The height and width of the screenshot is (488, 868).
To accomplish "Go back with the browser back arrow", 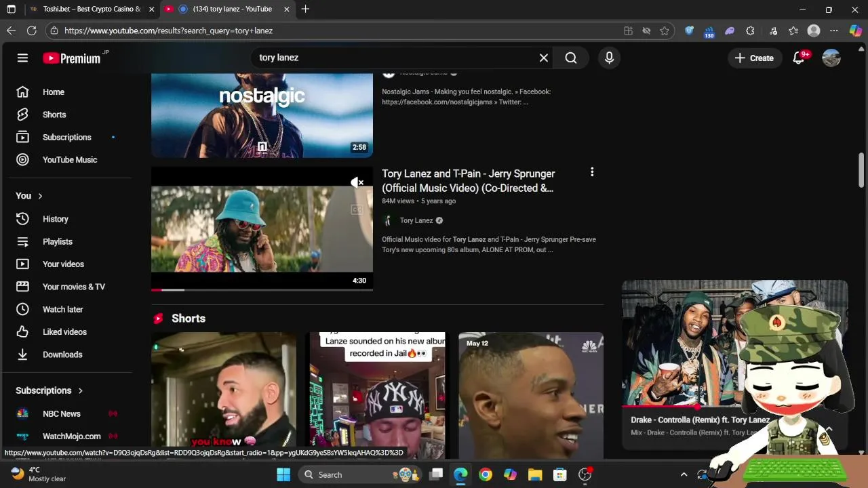I will 11,30.
